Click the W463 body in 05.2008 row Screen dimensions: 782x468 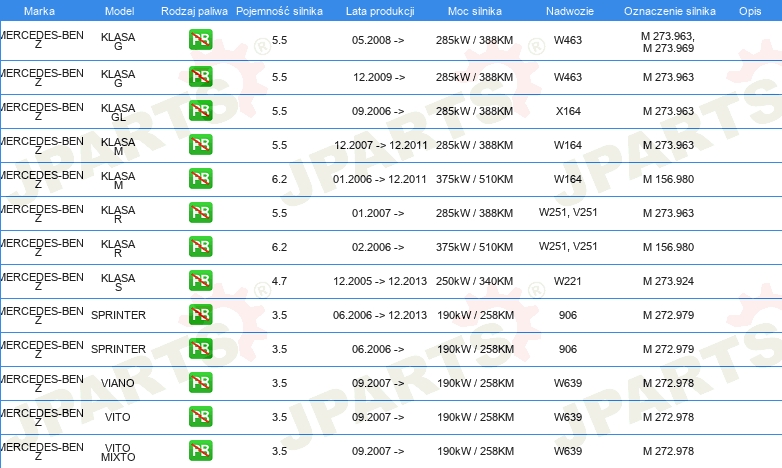(568, 40)
